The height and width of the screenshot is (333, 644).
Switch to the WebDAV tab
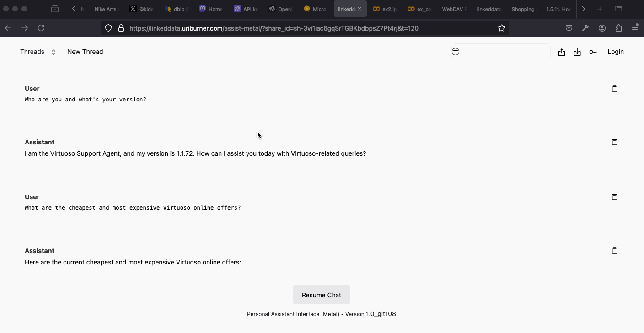pyautogui.click(x=454, y=9)
